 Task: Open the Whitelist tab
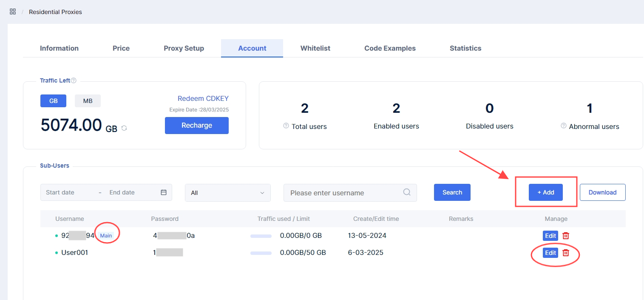click(x=315, y=48)
